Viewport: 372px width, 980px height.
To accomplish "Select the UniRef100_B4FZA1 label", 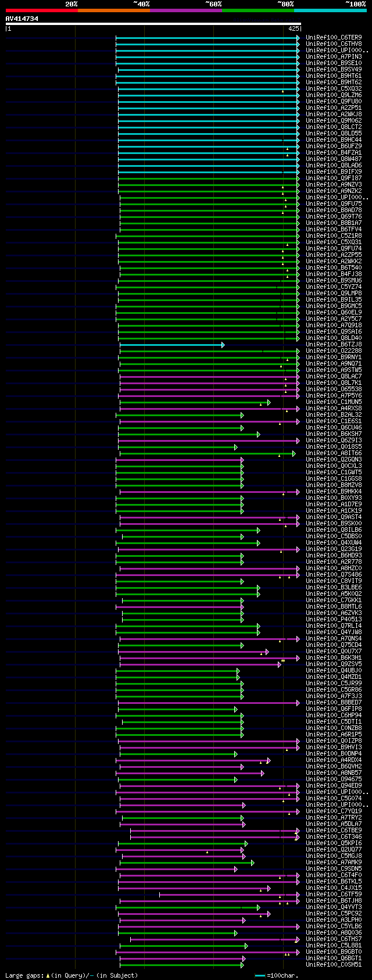I will [x=334, y=153].
